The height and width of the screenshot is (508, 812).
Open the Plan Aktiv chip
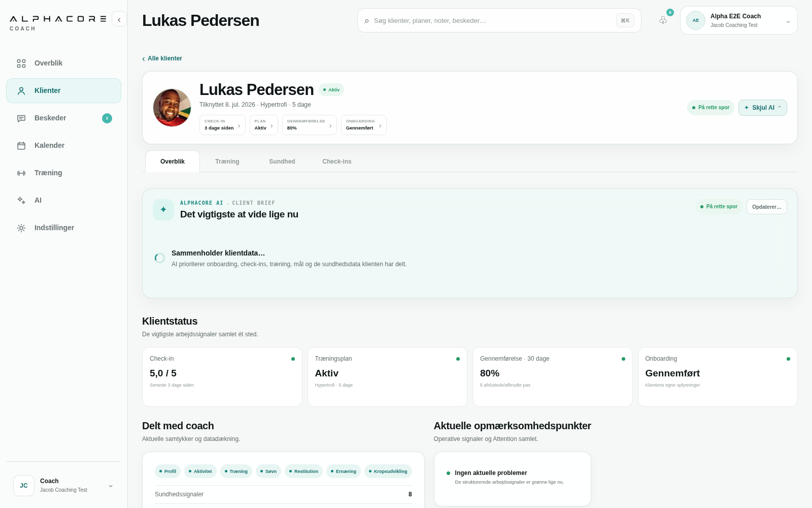(x=264, y=125)
